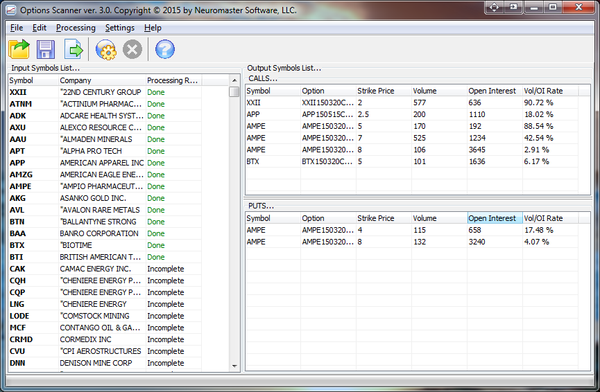
Task: Save results using the floppy disk icon
Action: tap(46, 49)
